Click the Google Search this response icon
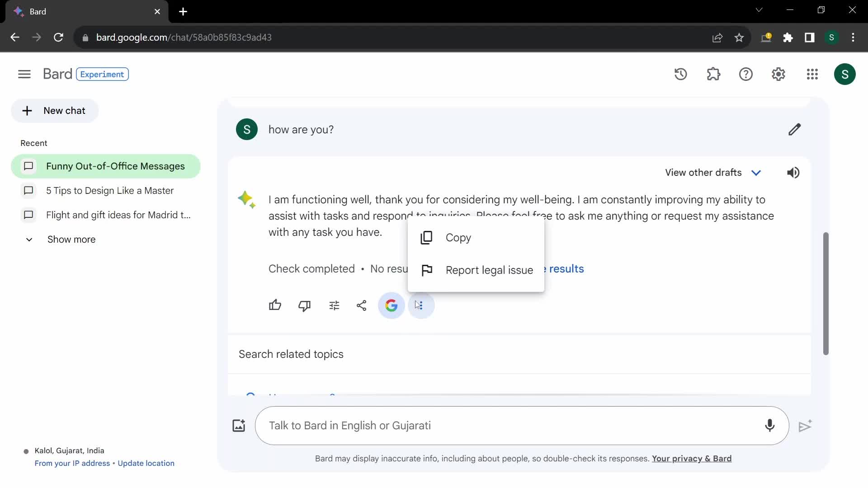This screenshot has width=868, height=488. pyautogui.click(x=391, y=305)
